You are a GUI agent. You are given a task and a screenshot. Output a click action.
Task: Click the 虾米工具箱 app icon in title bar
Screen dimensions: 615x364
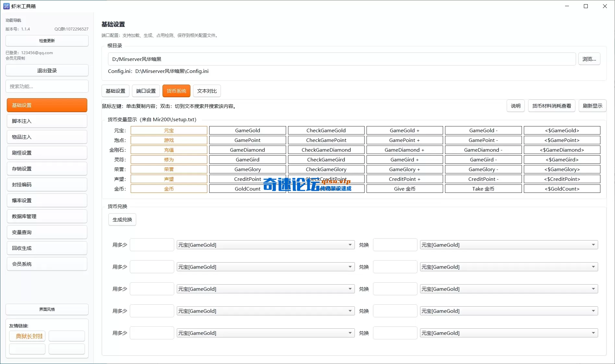point(6,6)
